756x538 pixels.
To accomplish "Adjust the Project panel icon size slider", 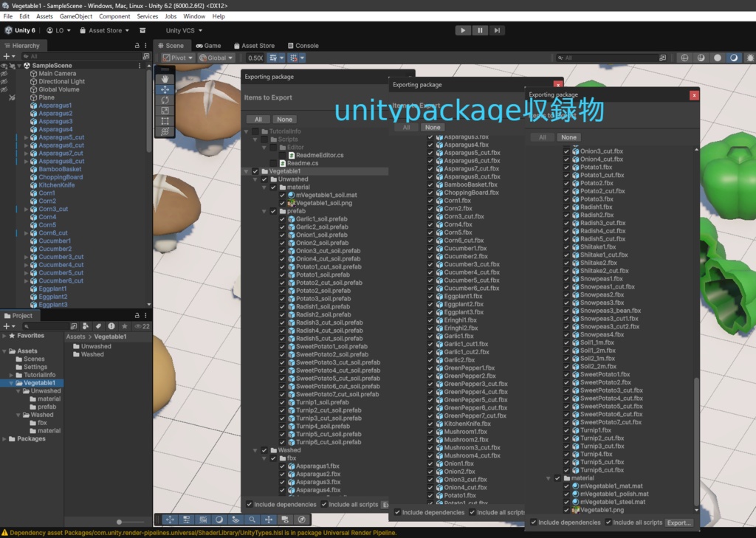I will pos(120,522).
